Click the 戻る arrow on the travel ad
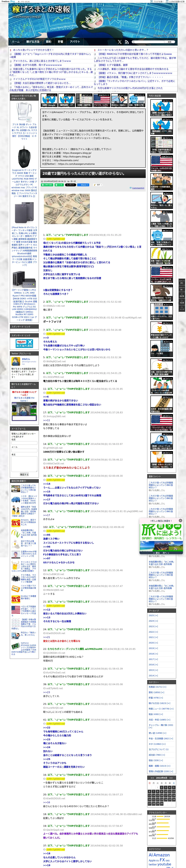This screenshot has height=868, width=186. [x=156, y=553]
